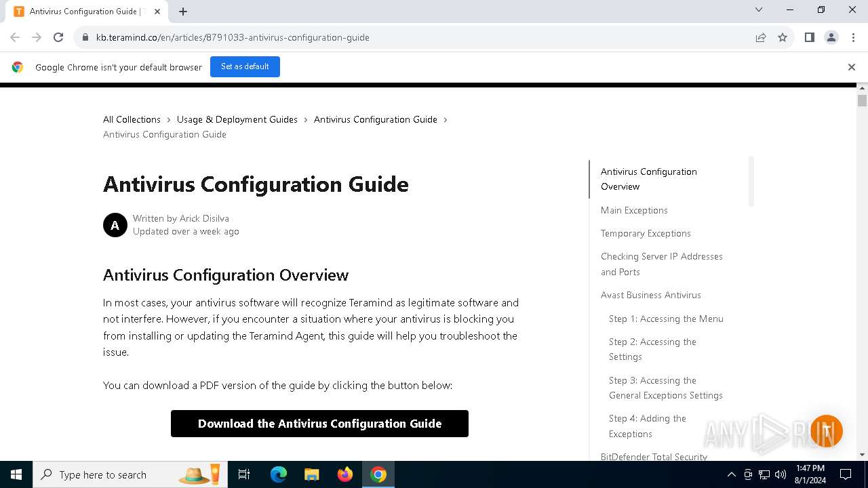This screenshot has height=488, width=868.
Task: Share this page via the share icon
Action: pos(761,37)
